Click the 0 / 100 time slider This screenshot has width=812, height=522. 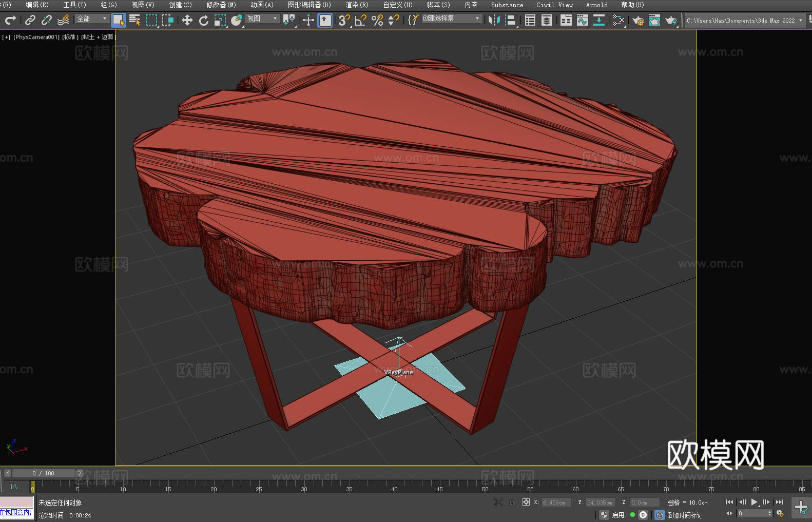click(x=44, y=473)
